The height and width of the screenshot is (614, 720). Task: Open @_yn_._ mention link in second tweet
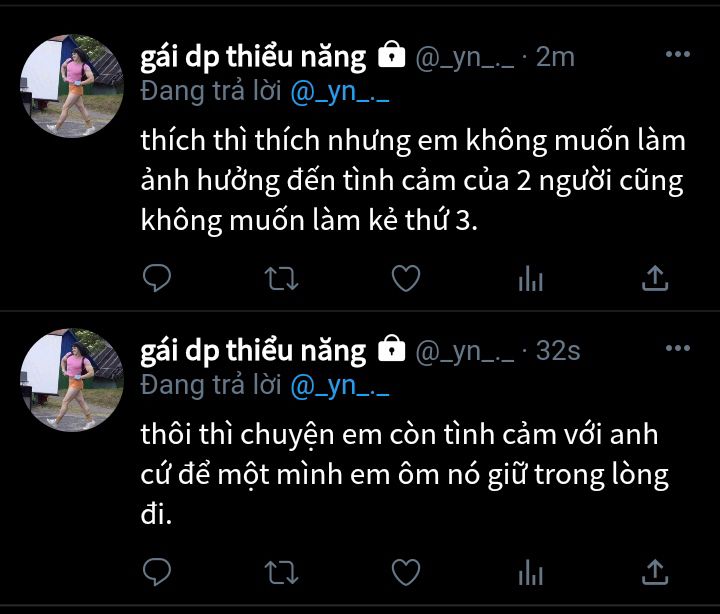tap(340, 386)
